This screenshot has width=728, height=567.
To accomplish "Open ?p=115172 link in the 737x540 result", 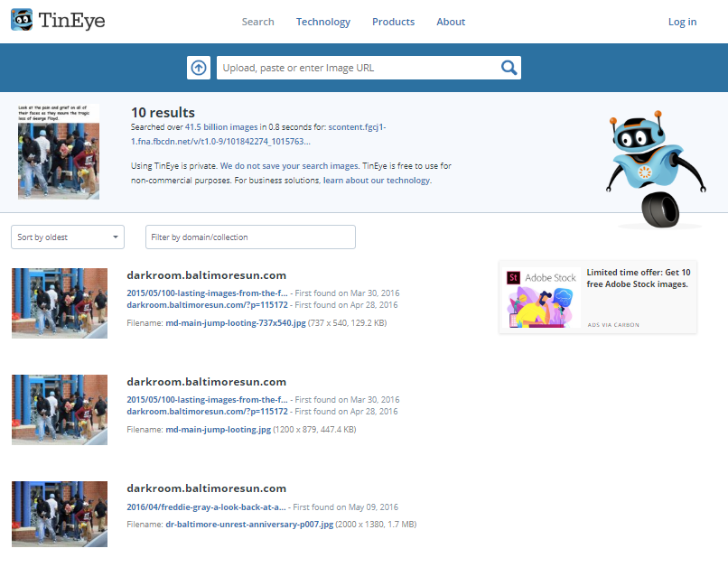I will pyautogui.click(x=207, y=305).
